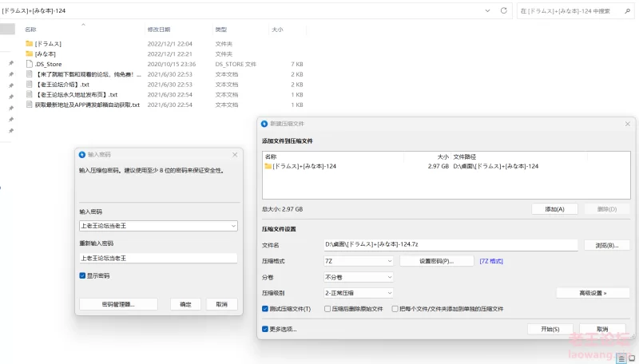Enable 压缩后删除原始文件 checkbox
The image size is (639, 364).
coord(327,309)
